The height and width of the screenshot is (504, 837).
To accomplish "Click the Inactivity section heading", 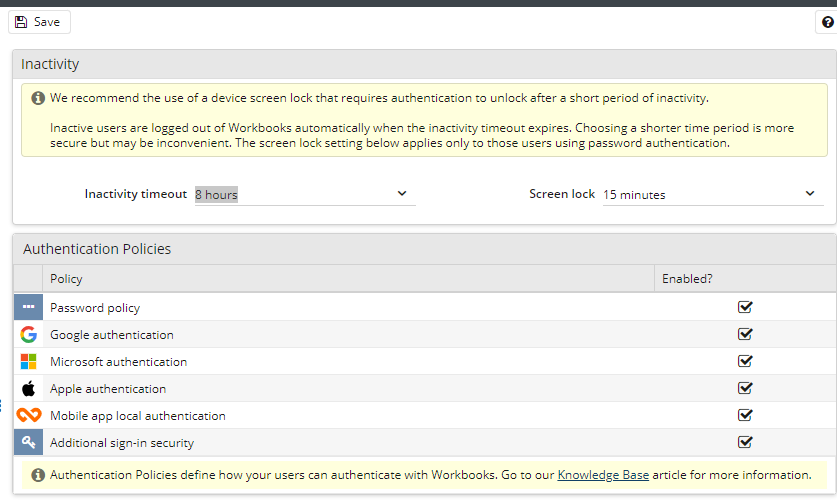I will pos(50,64).
